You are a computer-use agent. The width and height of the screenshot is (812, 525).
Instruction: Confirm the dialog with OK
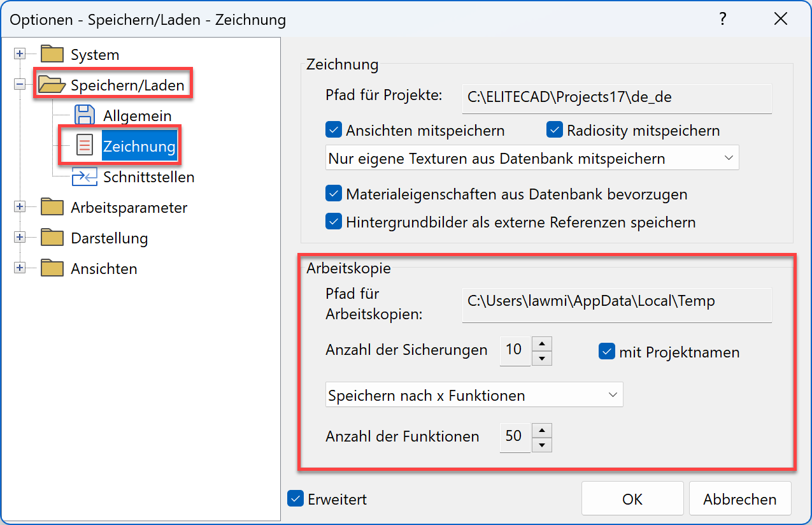click(632, 499)
